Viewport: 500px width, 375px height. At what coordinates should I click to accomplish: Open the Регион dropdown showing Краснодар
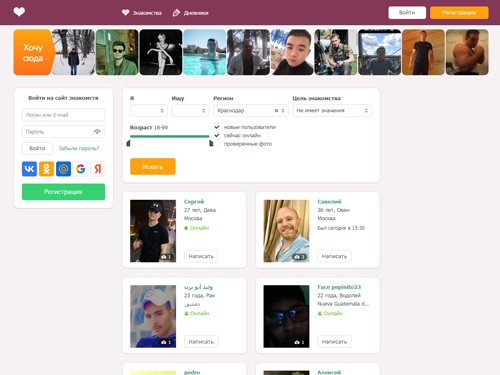pyautogui.click(x=251, y=110)
